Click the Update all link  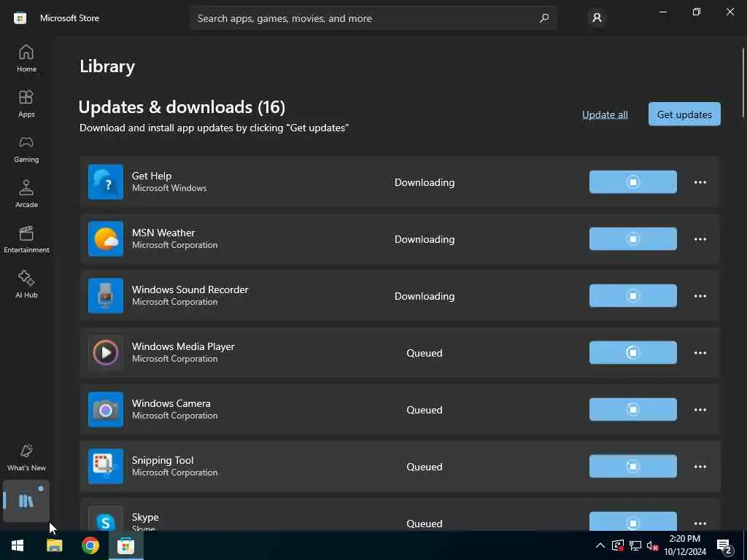tap(605, 114)
